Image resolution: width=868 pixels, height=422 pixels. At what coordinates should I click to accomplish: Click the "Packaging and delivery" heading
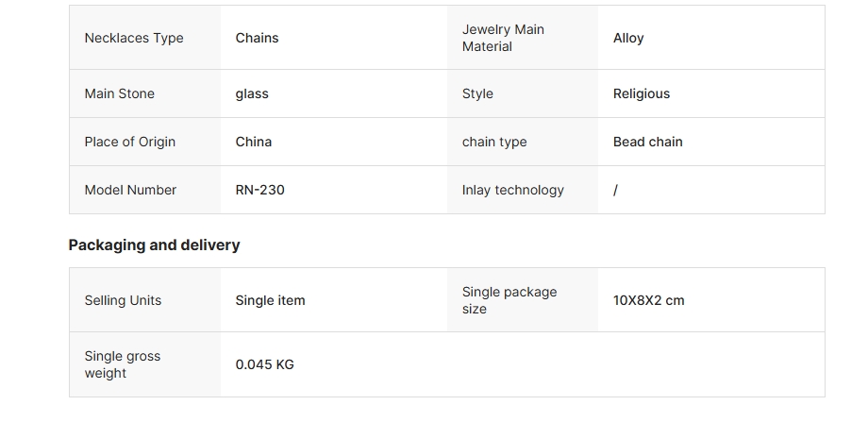pos(154,245)
